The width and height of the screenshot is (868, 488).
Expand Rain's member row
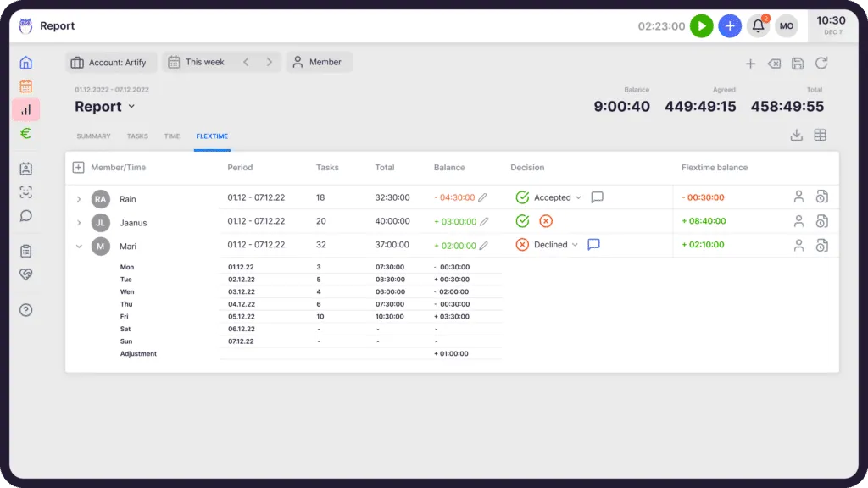(x=79, y=199)
